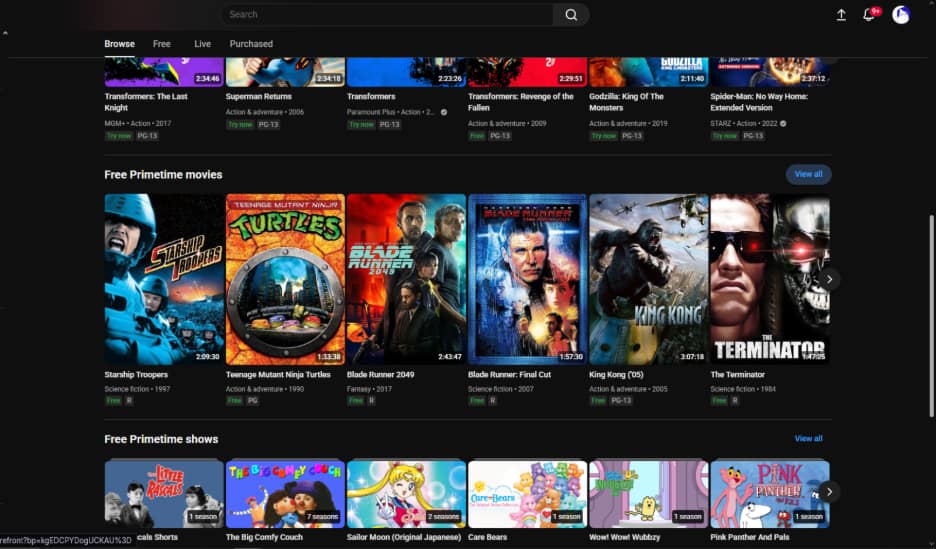This screenshot has height=549, width=936.
Task: Click 'Fantasy • 2017' text
Action: [x=370, y=389]
